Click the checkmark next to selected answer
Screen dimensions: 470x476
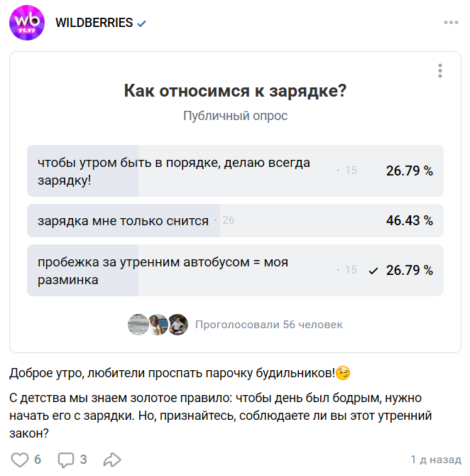tap(373, 271)
